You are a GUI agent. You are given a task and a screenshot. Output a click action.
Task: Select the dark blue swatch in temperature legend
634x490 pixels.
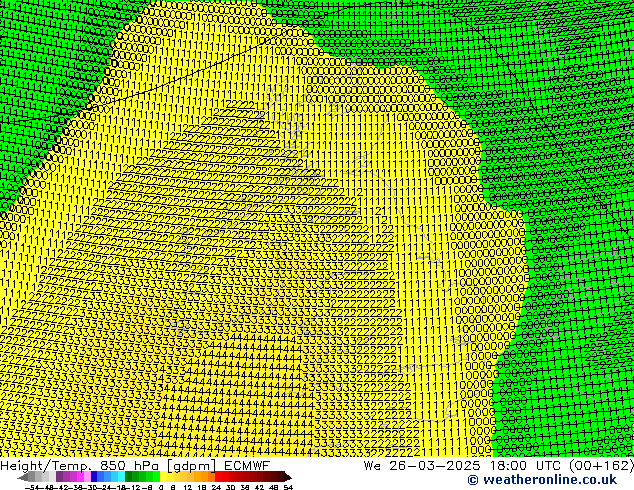[94, 477]
